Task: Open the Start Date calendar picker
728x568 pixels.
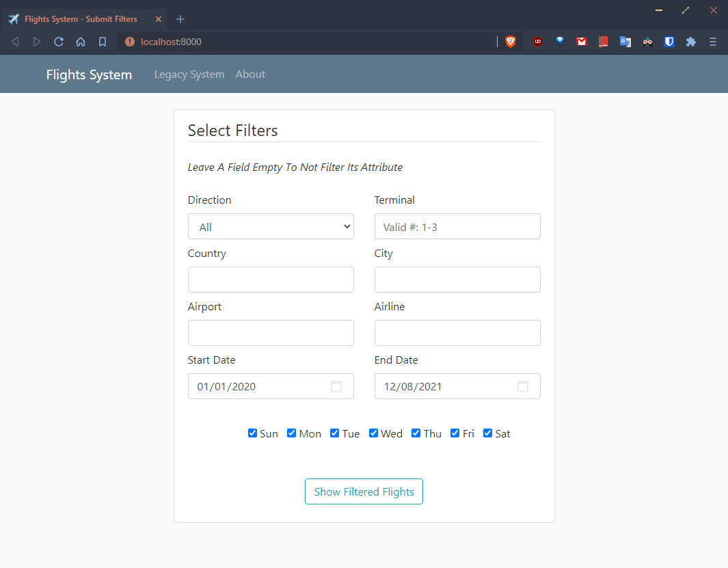Action: [x=336, y=386]
